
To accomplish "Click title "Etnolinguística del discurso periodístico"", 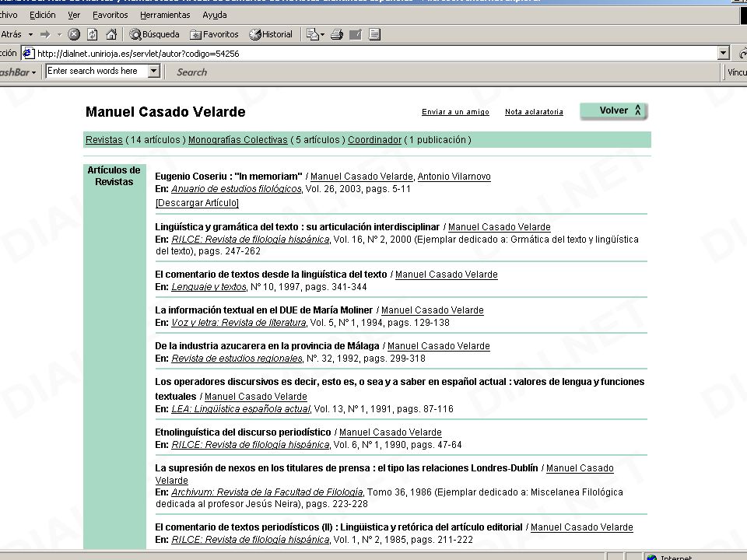I will [x=243, y=432].
